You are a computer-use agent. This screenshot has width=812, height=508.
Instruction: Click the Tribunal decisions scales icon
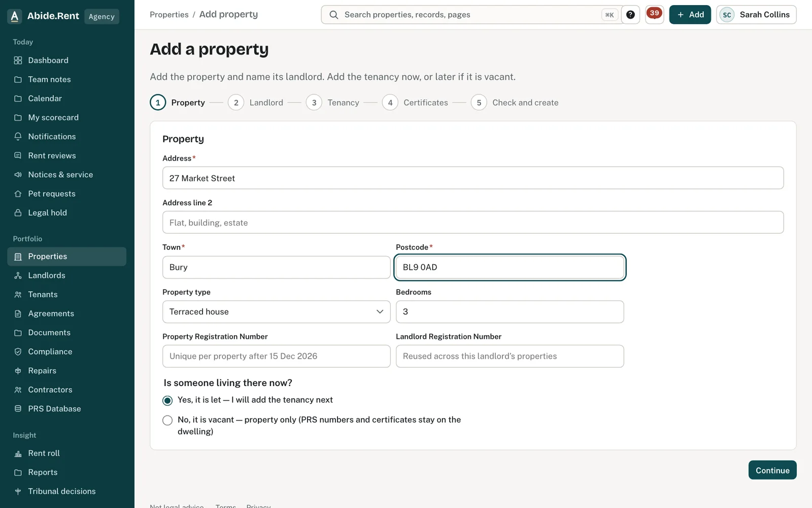click(x=18, y=491)
